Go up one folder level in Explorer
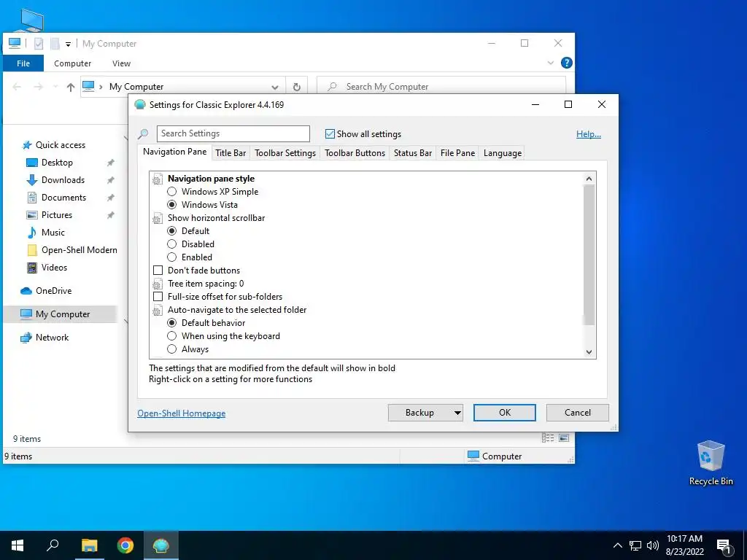 (71, 87)
